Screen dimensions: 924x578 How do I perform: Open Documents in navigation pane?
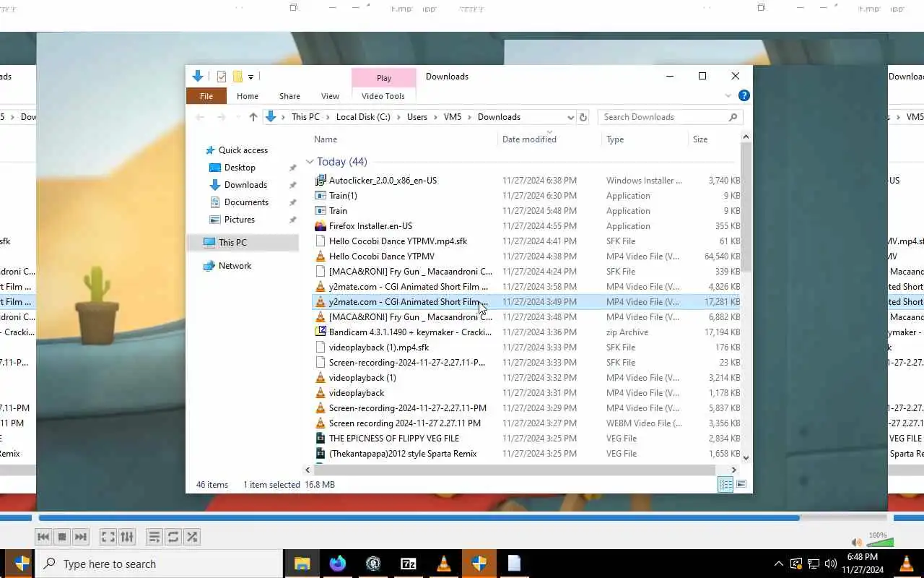[x=246, y=202]
